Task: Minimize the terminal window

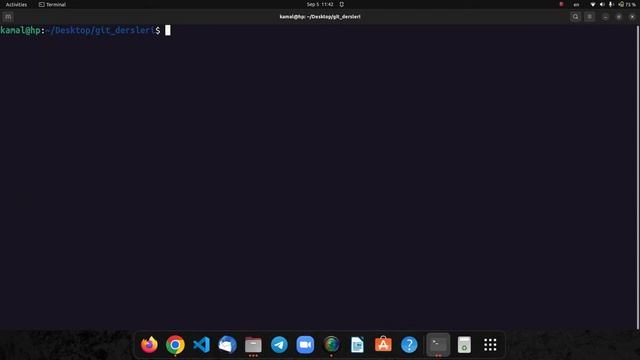Action: [x=605, y=17]
